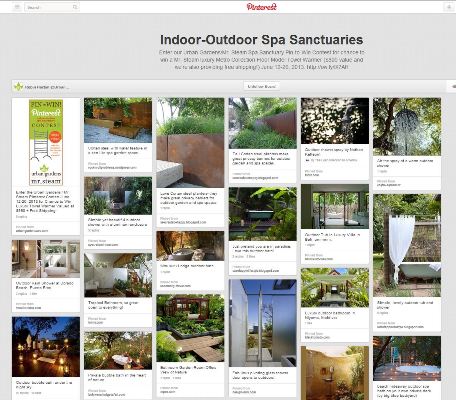
Task: Click the Unfollow Board button
Action: [x=261, y=87]
